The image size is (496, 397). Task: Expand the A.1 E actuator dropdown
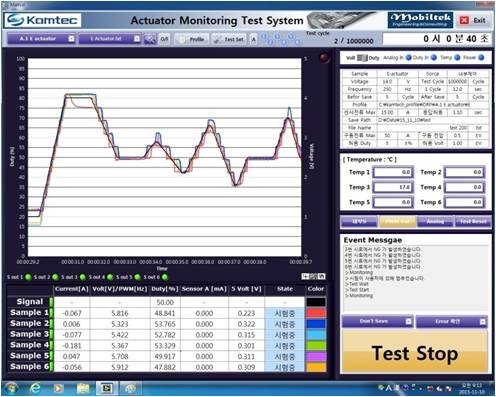tap(42, 39)
